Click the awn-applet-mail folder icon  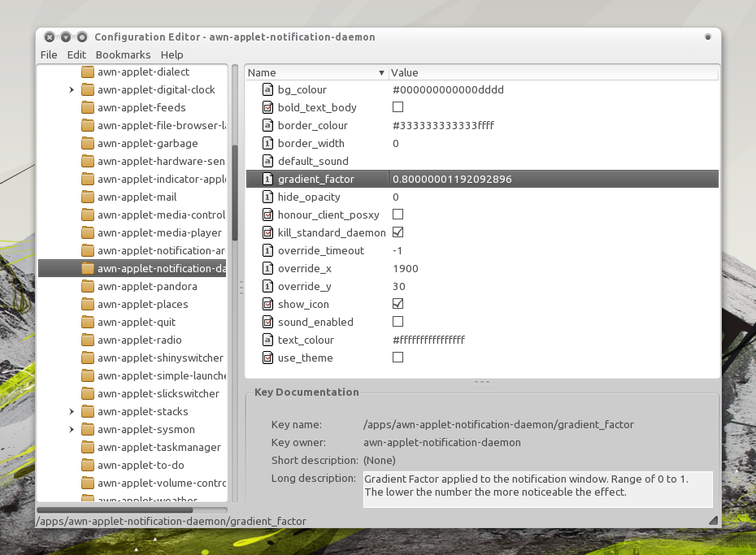pyautogui.click(x=88, y=197)
